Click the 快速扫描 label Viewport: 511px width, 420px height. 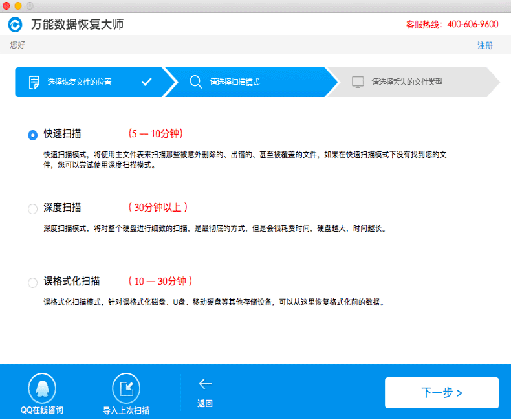click(62, 134)
